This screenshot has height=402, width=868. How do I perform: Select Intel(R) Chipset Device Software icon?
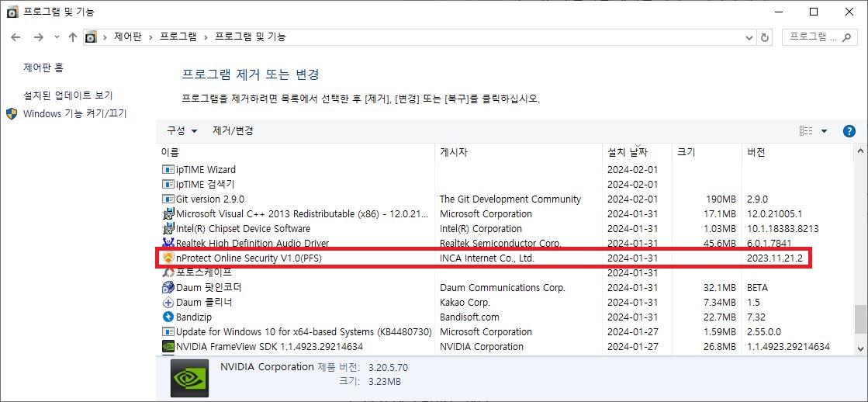(x=168, y=228)
